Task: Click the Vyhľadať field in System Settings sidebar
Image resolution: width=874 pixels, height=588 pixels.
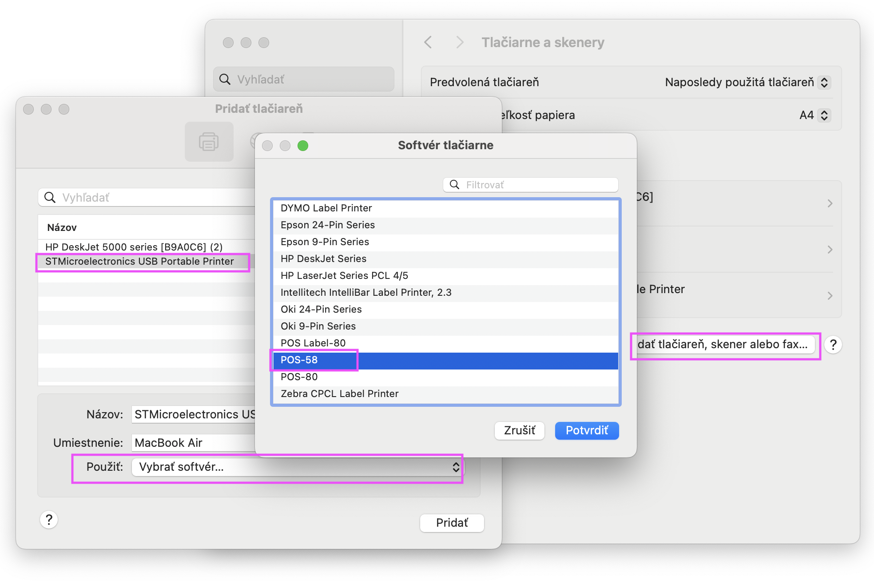Action: (304, 79)
